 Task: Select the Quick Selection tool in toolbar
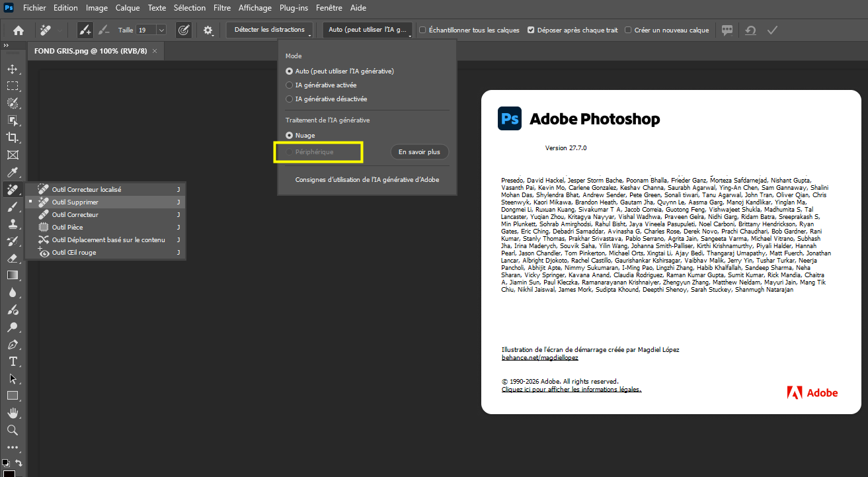12,103
